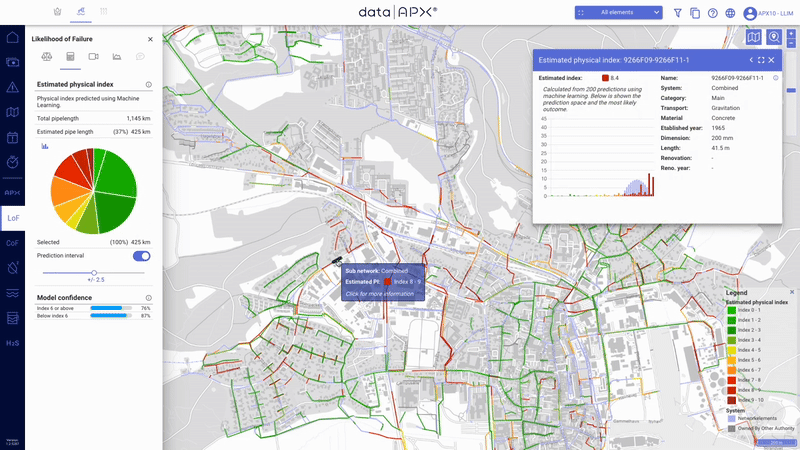This screenshot has height=450, width=800.
Task: Open the H2S module in sidebar
Action: click(x=12, y=343)
